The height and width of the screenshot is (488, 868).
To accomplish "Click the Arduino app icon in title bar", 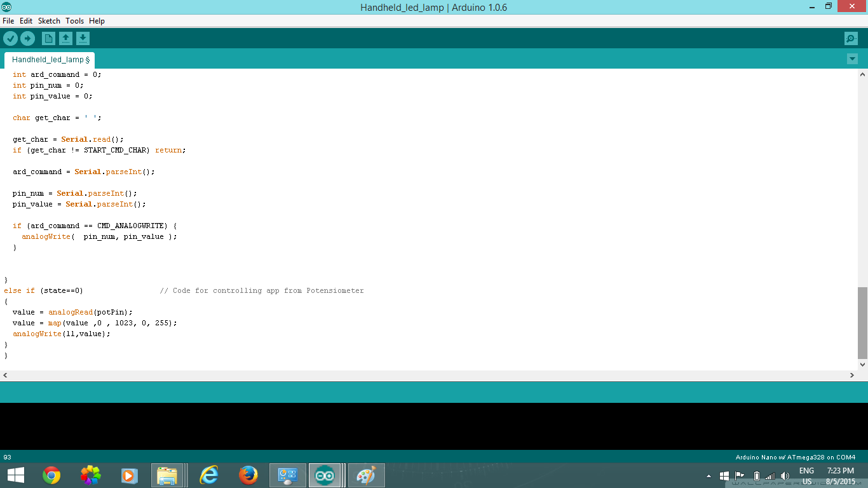I will 6,7.
